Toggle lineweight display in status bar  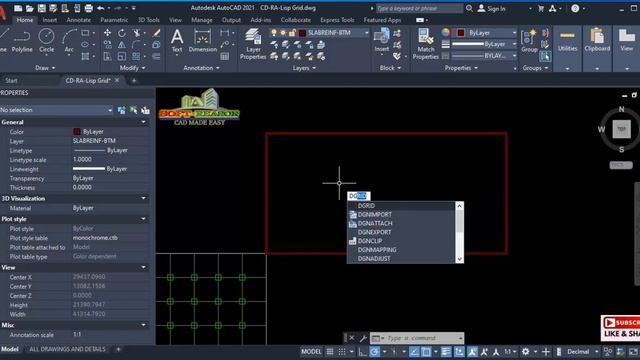coord(445,351)
